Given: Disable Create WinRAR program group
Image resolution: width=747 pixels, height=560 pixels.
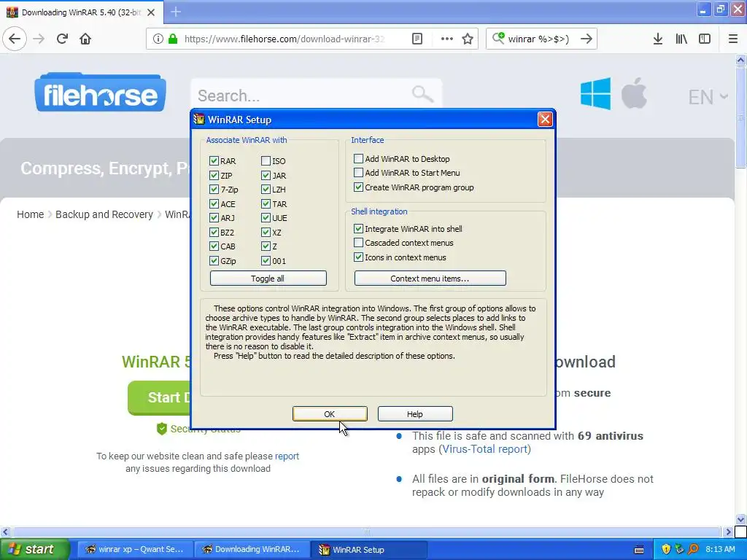Looking at the screenshot, I should (358, 187).
